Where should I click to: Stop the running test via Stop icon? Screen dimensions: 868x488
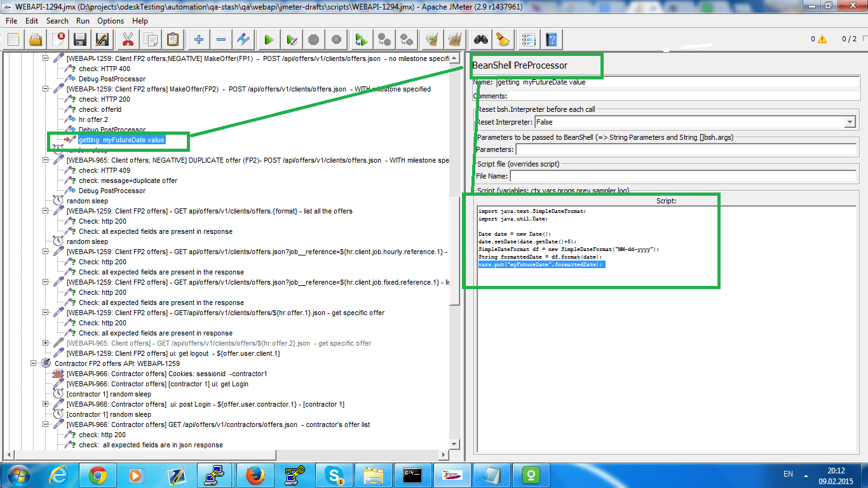314,39
